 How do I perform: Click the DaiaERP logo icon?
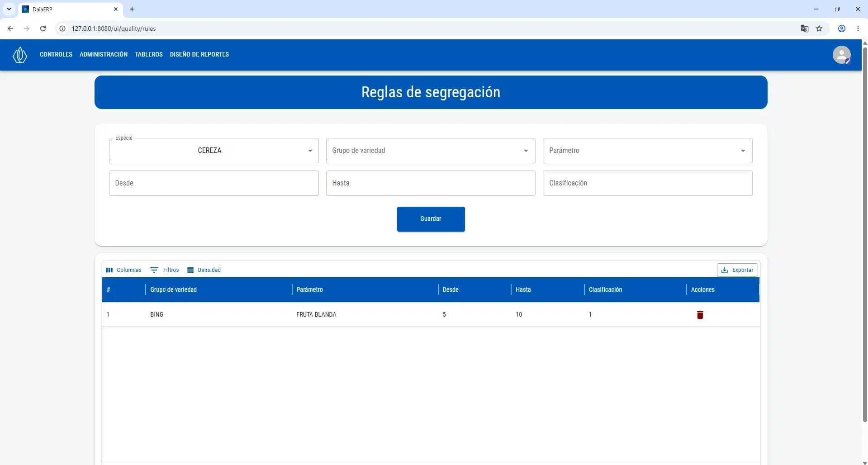[x=20, y=55]
